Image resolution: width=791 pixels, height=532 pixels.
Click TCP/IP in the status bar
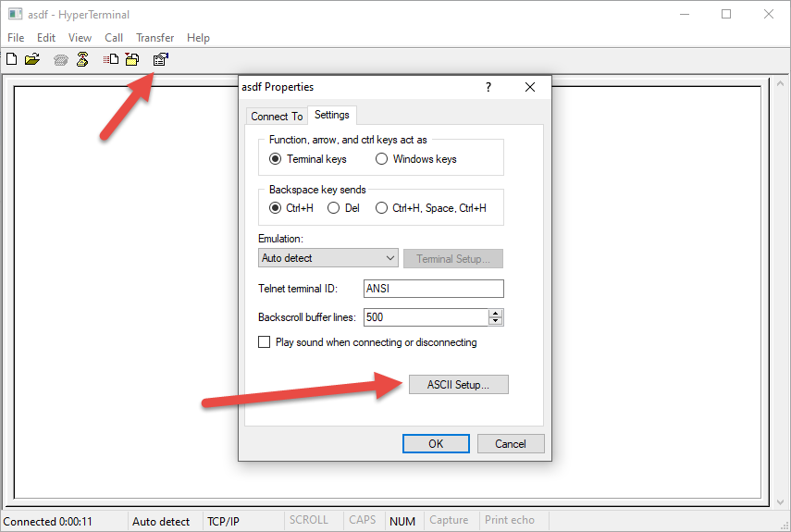pyautogui.click(x=223, y=522)
